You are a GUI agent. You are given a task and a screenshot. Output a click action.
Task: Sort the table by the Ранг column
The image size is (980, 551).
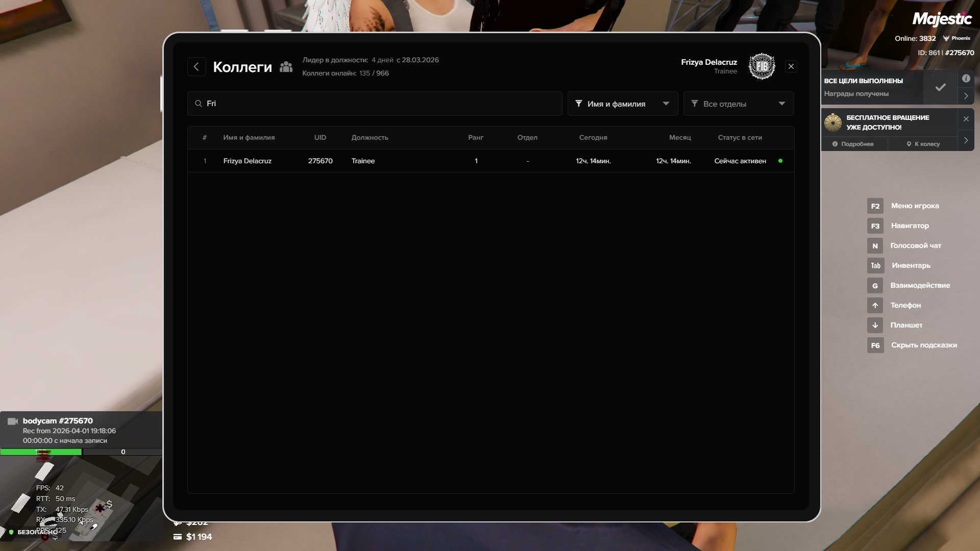[475, 138]
